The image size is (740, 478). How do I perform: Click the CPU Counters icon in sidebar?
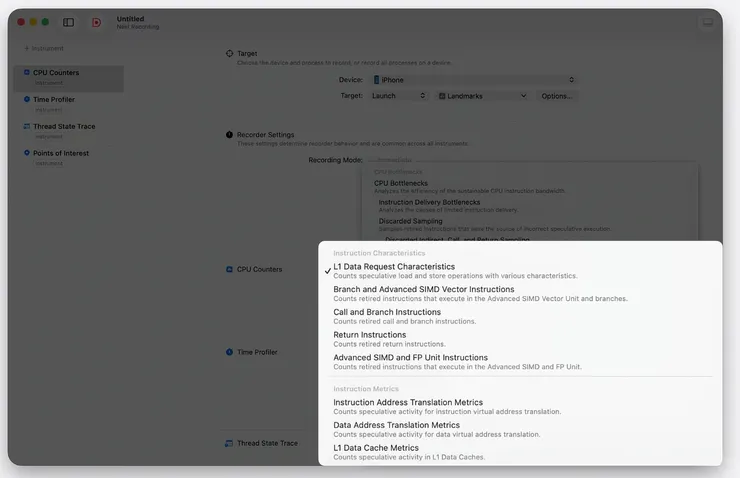[27, 72]
